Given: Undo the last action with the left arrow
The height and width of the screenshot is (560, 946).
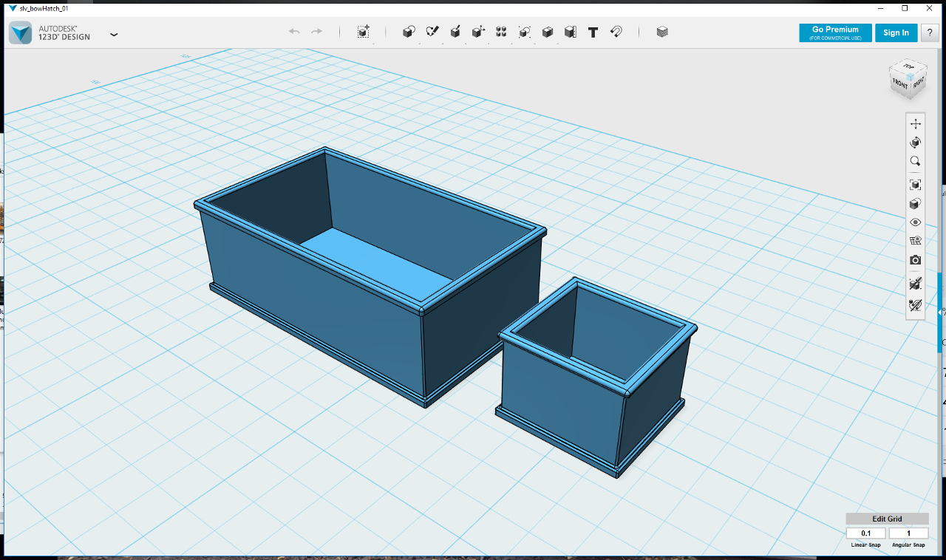Looking at the screenshot, I should [294, 32].
